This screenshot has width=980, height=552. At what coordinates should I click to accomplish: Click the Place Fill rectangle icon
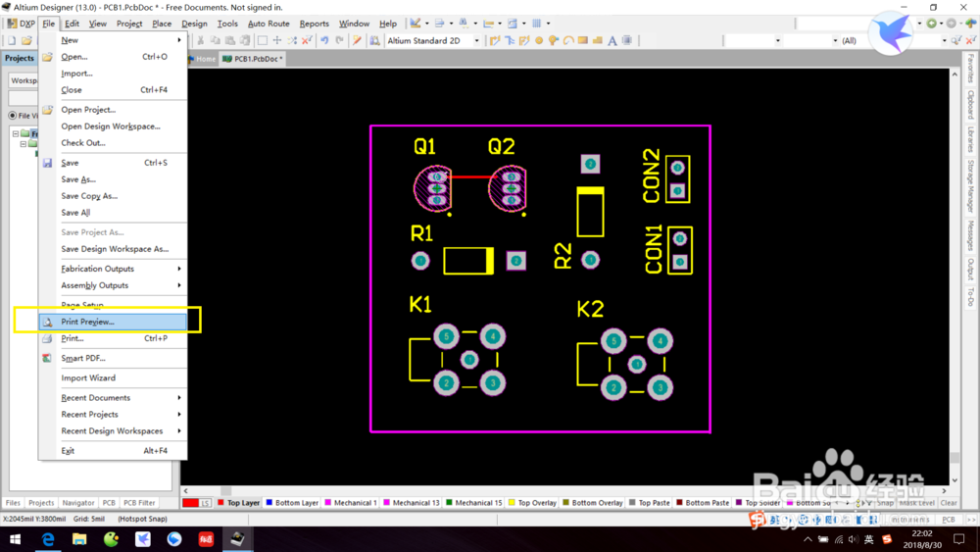point(582,40)
